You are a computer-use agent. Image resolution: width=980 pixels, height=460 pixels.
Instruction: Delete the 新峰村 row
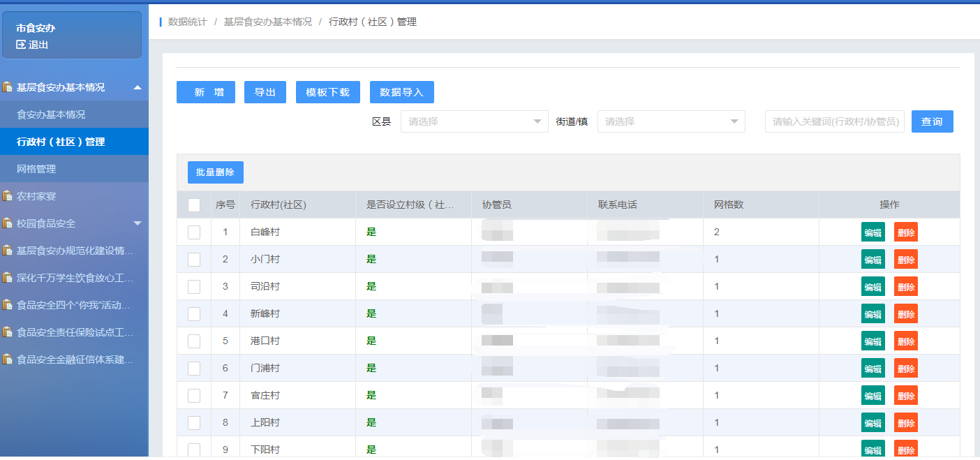(906, 313)
